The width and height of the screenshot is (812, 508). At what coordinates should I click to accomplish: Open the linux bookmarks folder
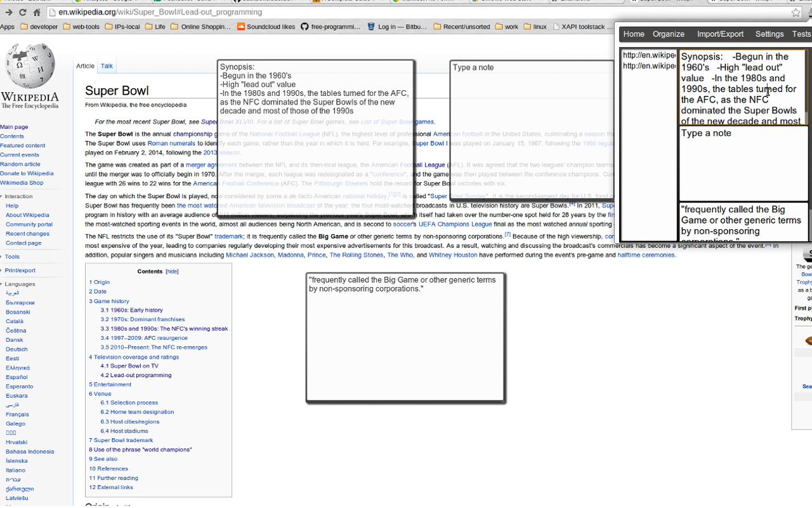535,27
